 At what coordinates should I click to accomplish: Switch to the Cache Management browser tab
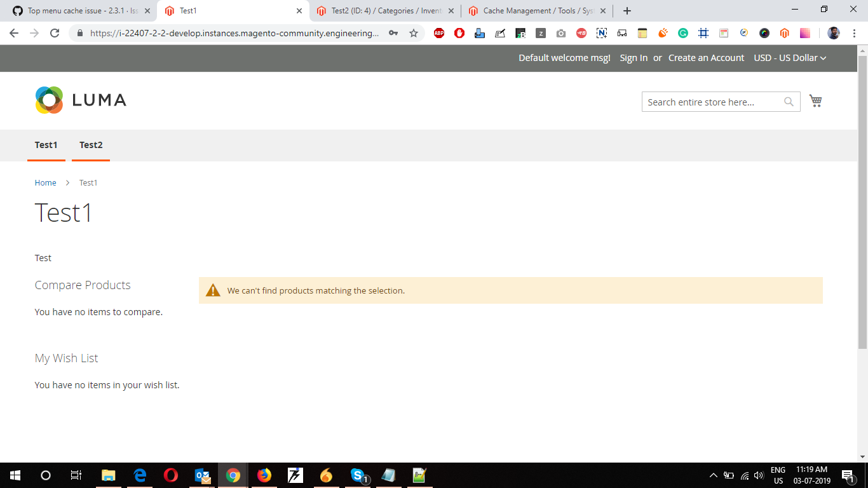click(534, 11)
